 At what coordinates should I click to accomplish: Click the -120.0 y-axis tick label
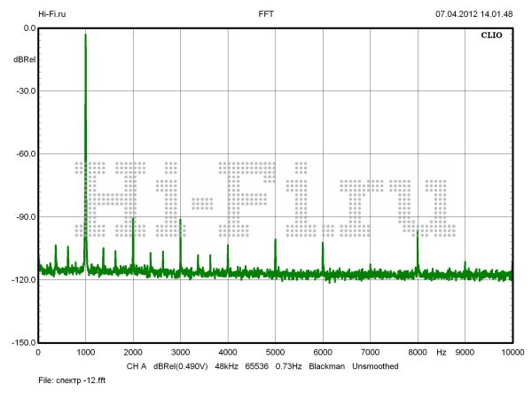(x=21, y=280)
